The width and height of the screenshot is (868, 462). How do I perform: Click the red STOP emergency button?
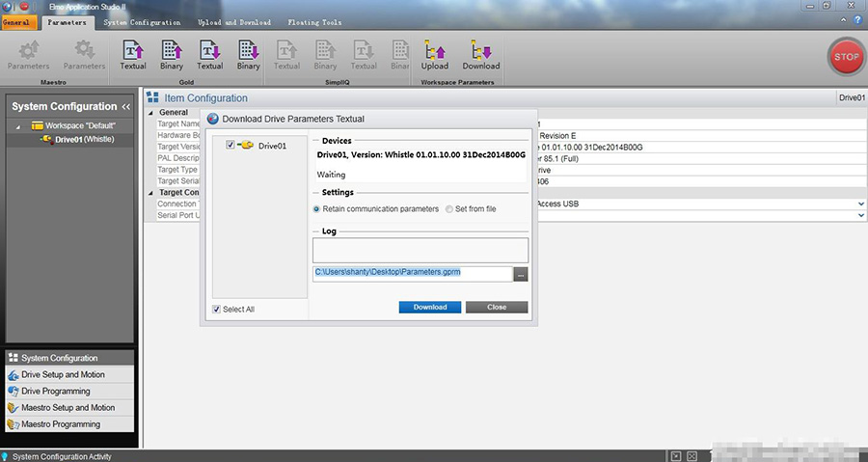pyautogui.click(x=845, y=57)
